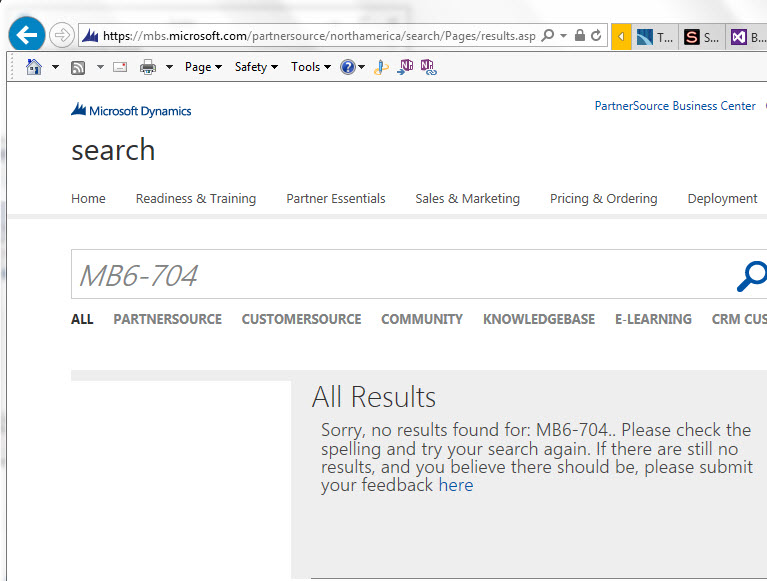Open Readiness & Training menu item
767x581 pixels.
pos(196,199)
